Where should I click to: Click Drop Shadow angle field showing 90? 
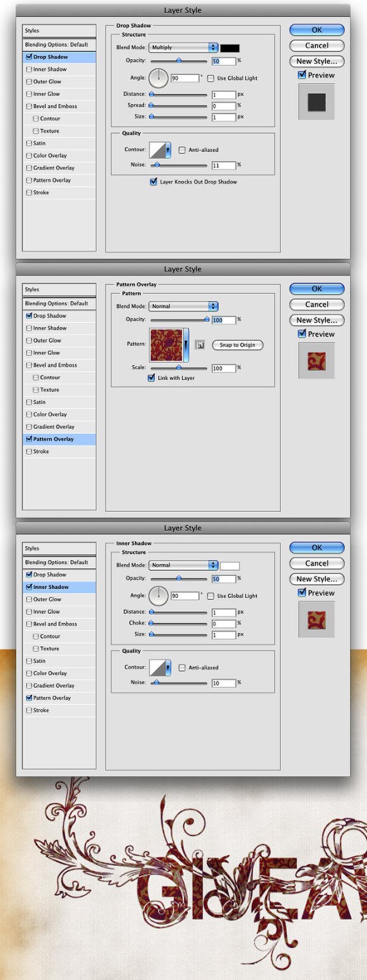tap(185, 79)
